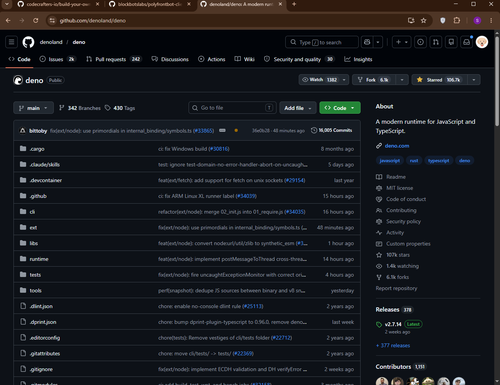500x385 pixels.
Task: Click the GitHub Octocat logo
Action: point(28,42)
